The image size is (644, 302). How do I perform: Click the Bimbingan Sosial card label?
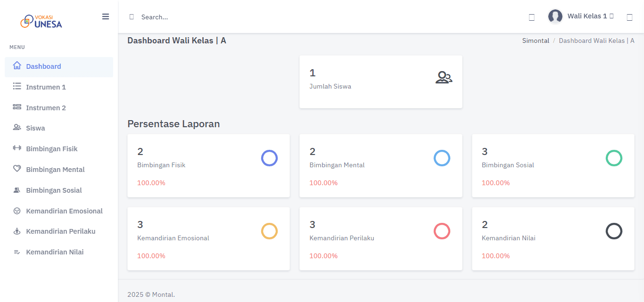coord(508,165)
